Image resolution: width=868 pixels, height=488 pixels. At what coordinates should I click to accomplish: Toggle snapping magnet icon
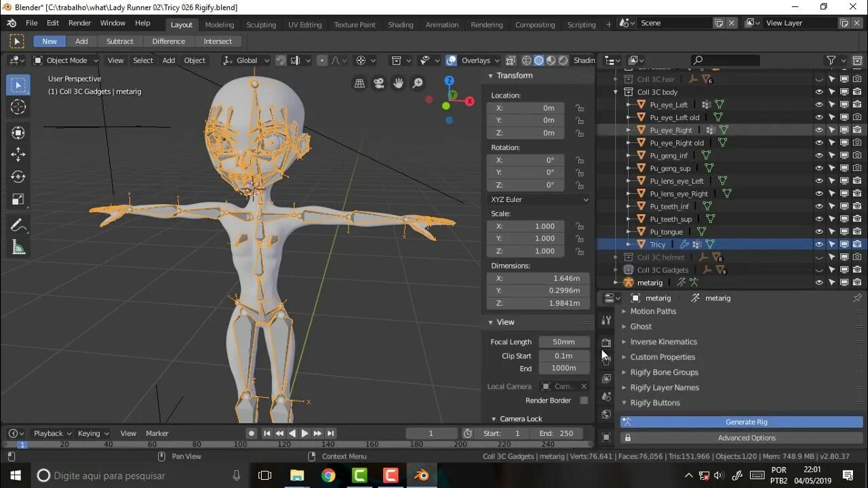click(281, 60)
